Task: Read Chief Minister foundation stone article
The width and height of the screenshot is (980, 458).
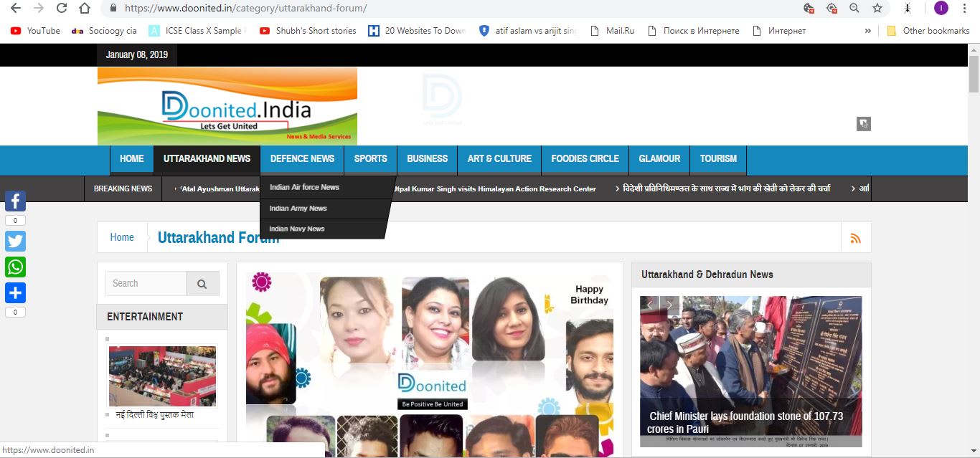Action: (746, 422)
